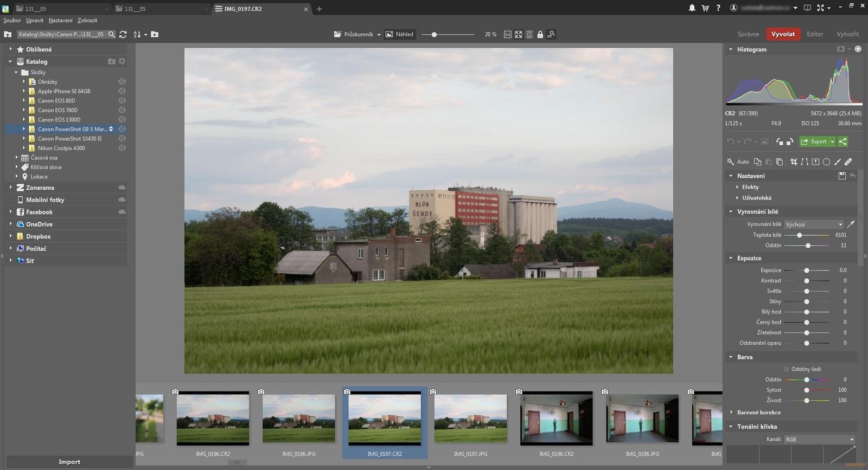Open the Export options dropdown arrow
The height and width of the screenshot is (470, 868).
pos(832,141)
